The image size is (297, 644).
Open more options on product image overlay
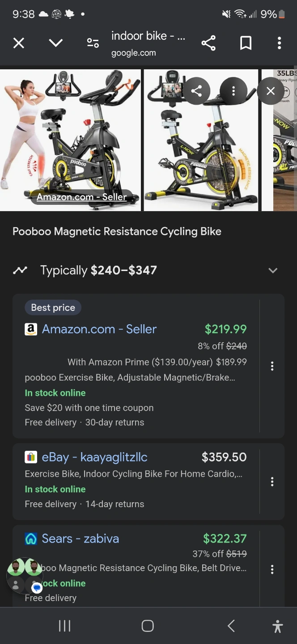tap(233, 91)
